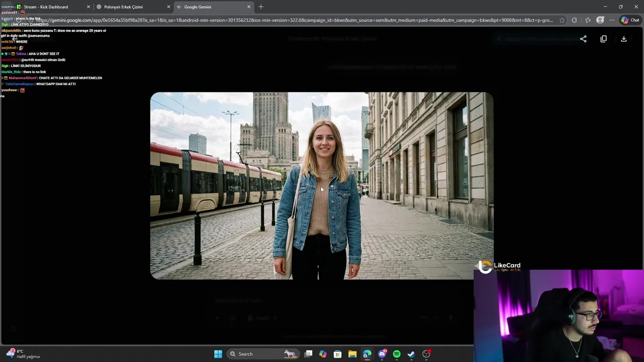
Task: Share the generated image
Action: tap(583, 39)
